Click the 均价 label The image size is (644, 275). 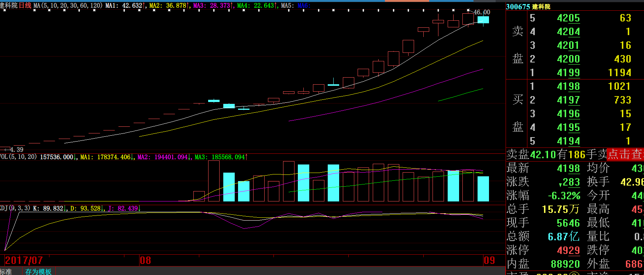coord(598,168)
